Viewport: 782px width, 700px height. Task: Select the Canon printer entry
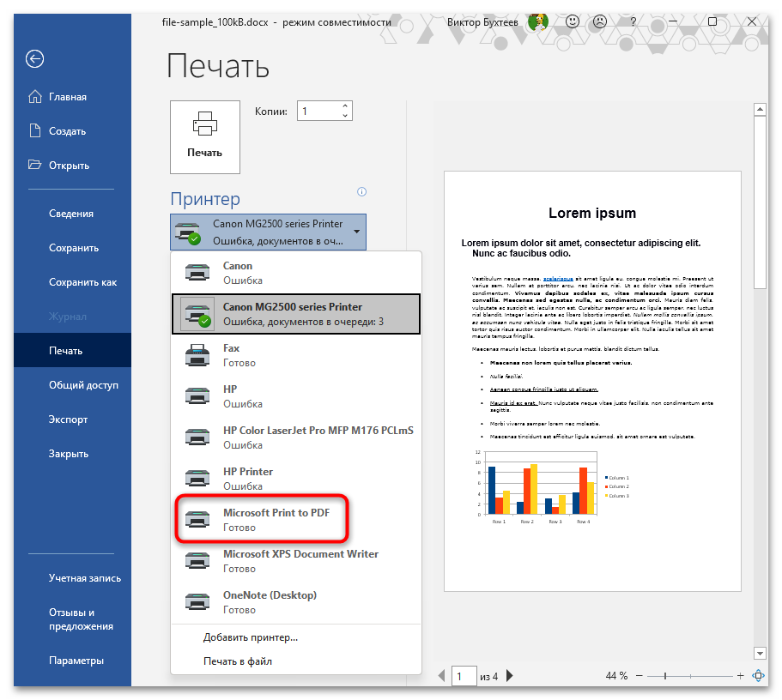pos(296,273)
